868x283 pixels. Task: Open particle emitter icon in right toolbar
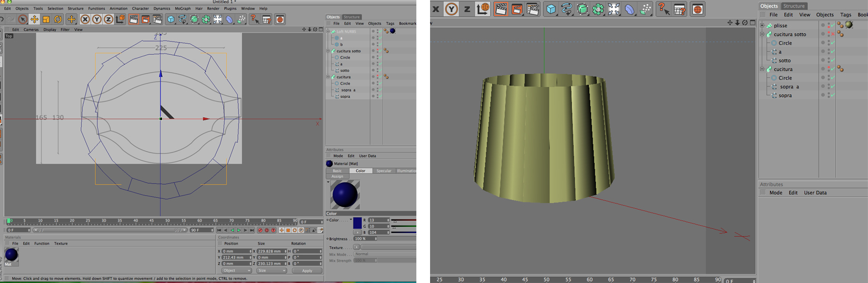(646, 9)
